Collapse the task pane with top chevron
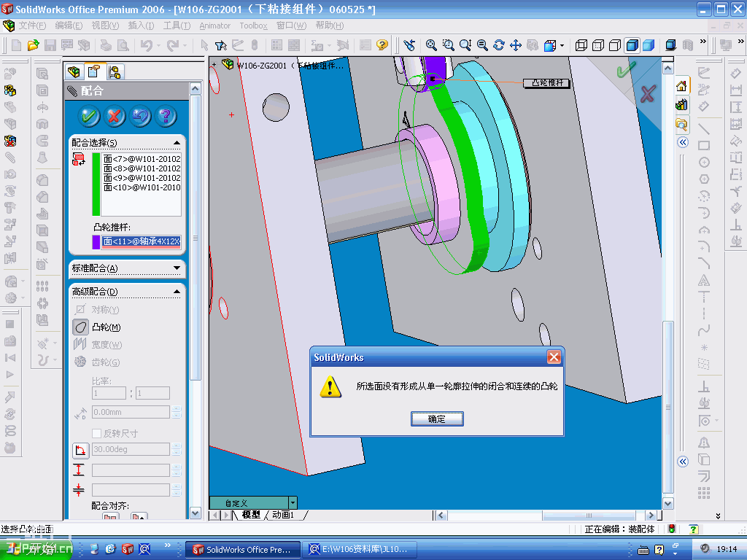 tap(683, 142)
